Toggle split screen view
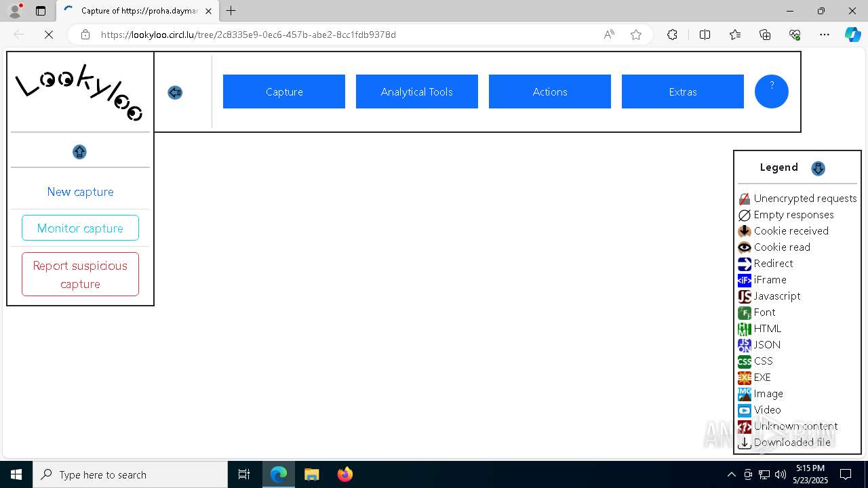Viewport: 868px width, 488px height. click(705, 35)
